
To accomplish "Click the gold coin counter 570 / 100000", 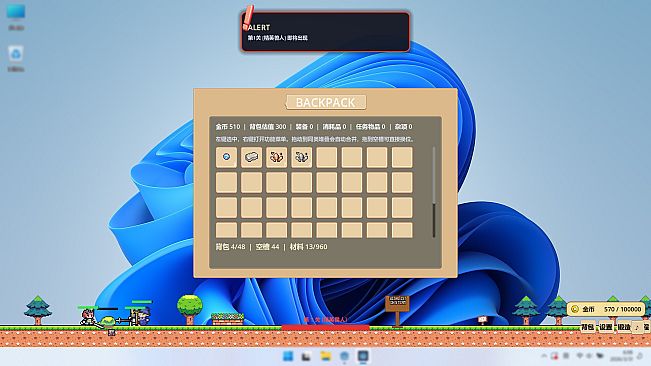I will (x=606, y=309).
